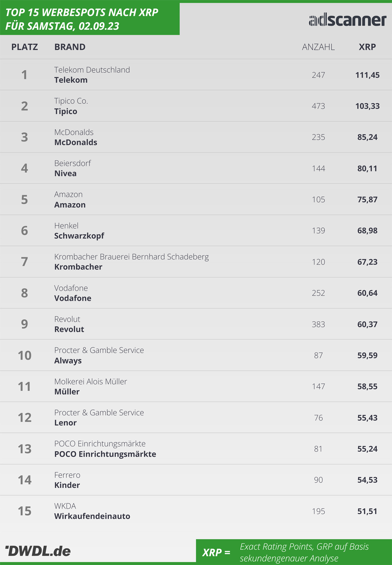Click Vodafone's spot count 252
The image size is (392, 565).
point(318,293)
